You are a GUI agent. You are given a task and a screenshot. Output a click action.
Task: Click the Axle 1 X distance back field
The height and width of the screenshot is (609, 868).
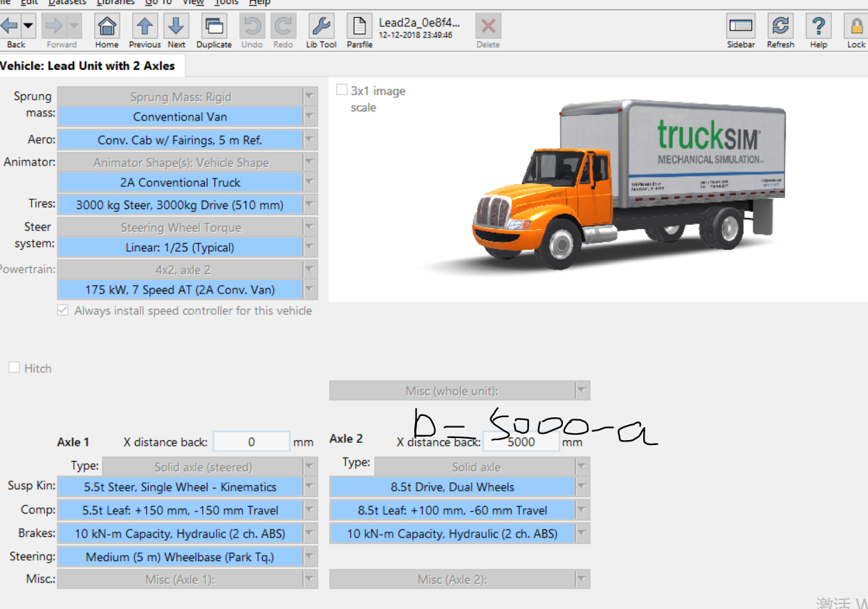tap(251, 441)
